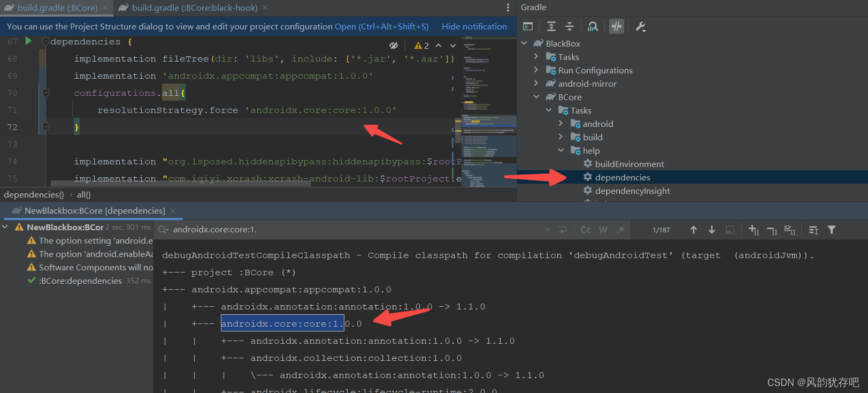868x393 pixels.
Task: Open Gradle build tool settings wrench
Action: click(x=641, y=26)
